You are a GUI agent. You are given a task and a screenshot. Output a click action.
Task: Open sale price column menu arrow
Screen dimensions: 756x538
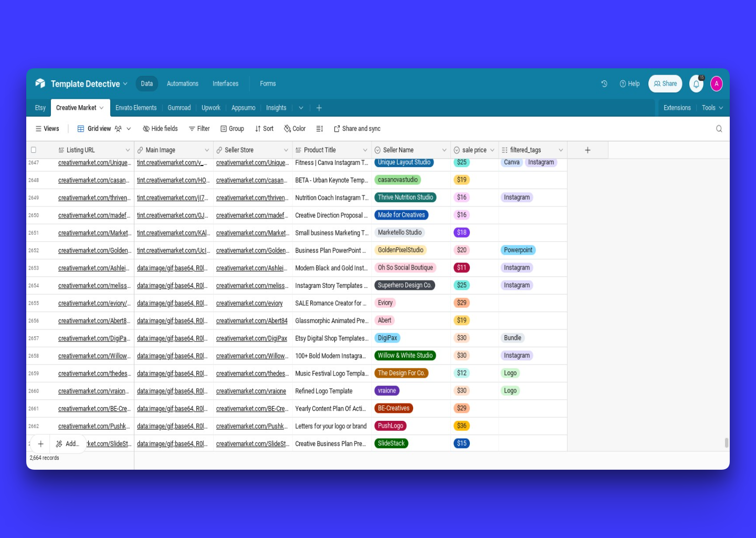pos(492,150)
